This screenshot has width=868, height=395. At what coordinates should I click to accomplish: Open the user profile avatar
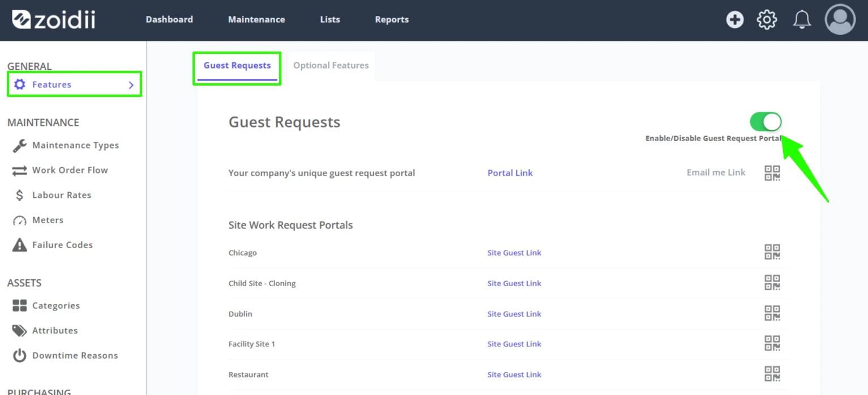[x=840, y=20]
